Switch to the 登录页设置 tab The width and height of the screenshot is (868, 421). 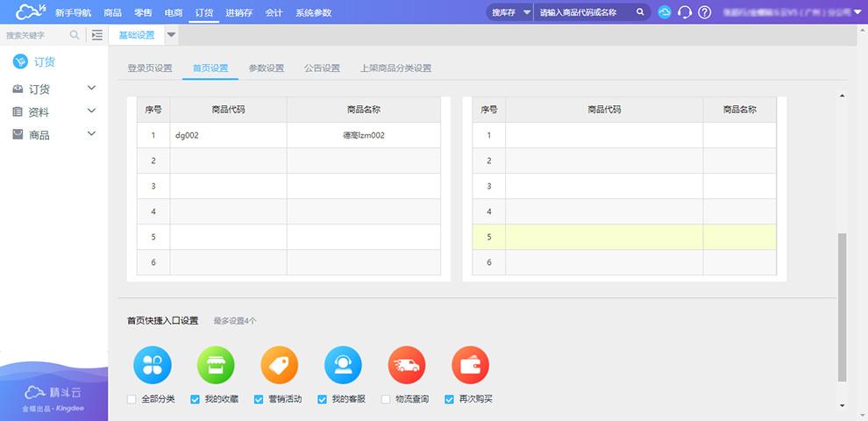coord(150,68)
